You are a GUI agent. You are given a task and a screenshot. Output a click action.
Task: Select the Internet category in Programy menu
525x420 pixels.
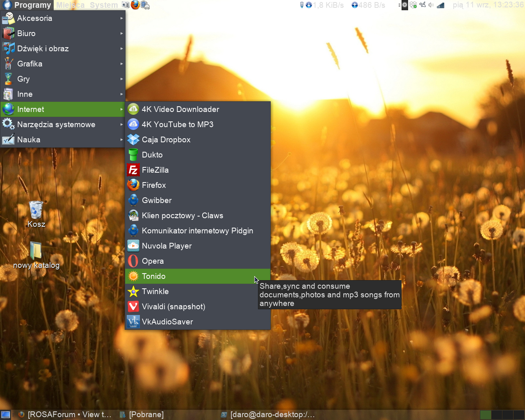[x=63, y=109]
